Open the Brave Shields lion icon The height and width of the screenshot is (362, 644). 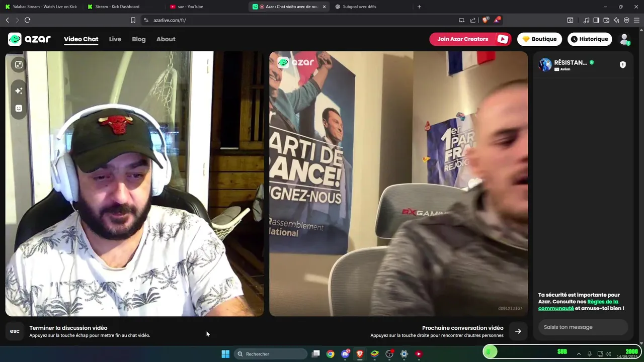486,20
